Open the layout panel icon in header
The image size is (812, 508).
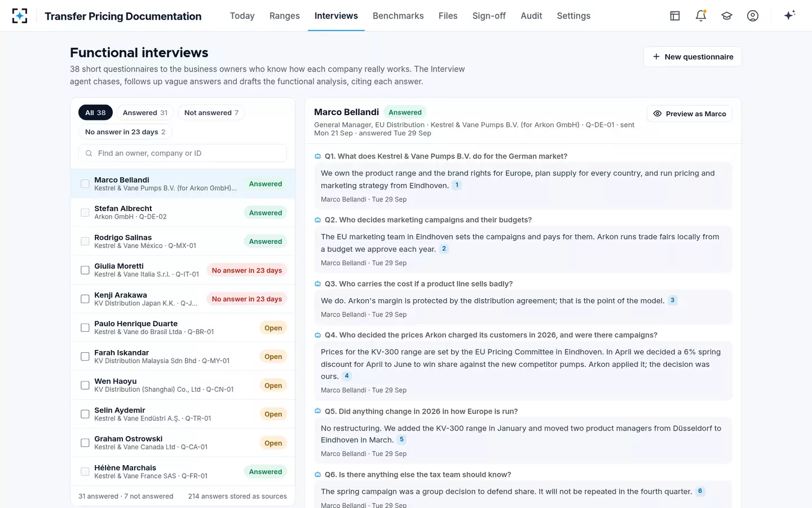pos(675,16)
